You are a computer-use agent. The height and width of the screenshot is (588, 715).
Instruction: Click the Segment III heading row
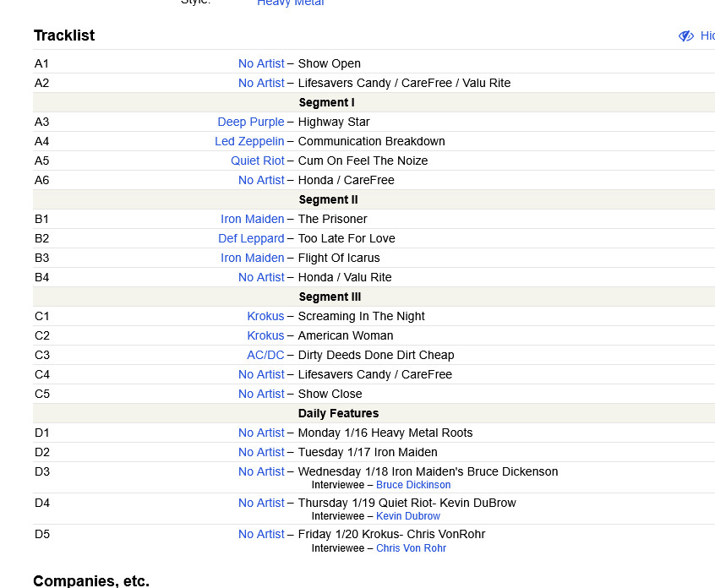pos(374,297)
